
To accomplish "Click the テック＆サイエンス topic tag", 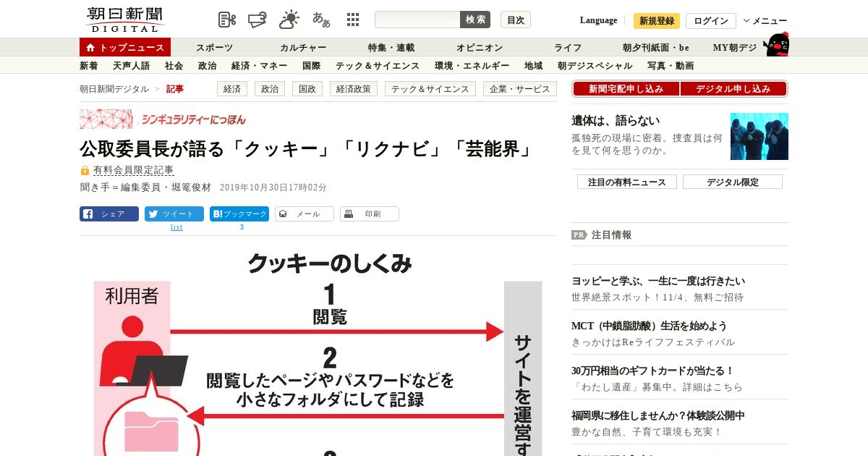I will 430,89.
